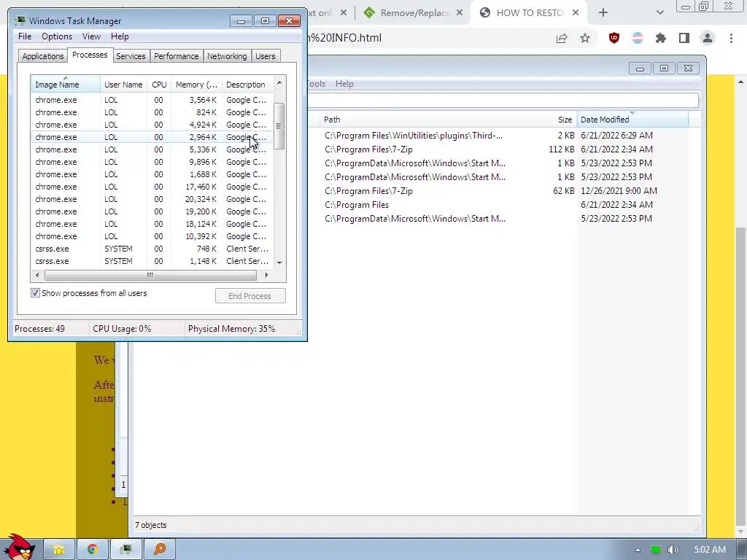
Task: Click the Chrome address bar URL
Action: (x=343, y=38)
